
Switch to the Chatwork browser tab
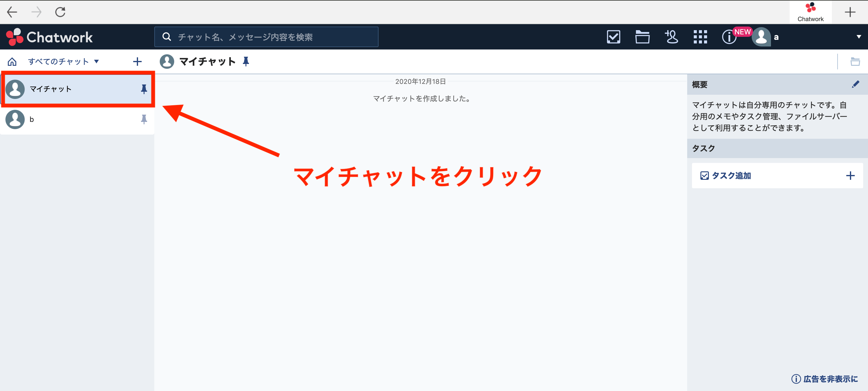(810, 12)
